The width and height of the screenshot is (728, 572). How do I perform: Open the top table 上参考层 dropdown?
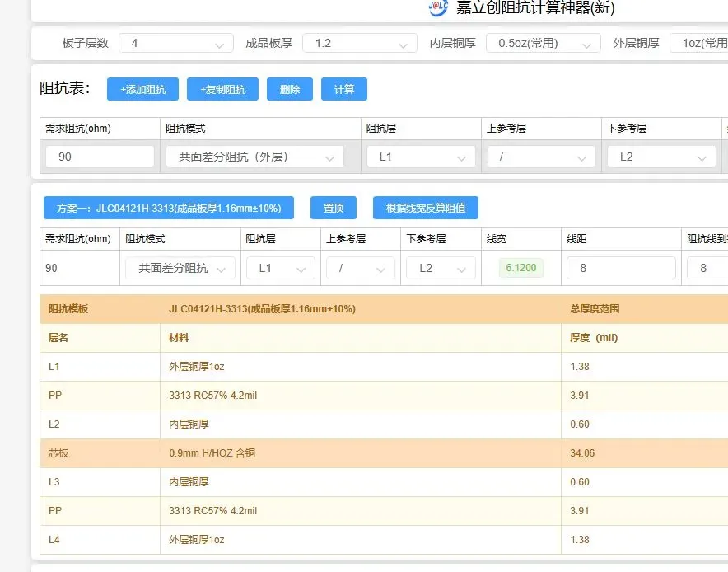pyautogui.click(x=541, y=157)
